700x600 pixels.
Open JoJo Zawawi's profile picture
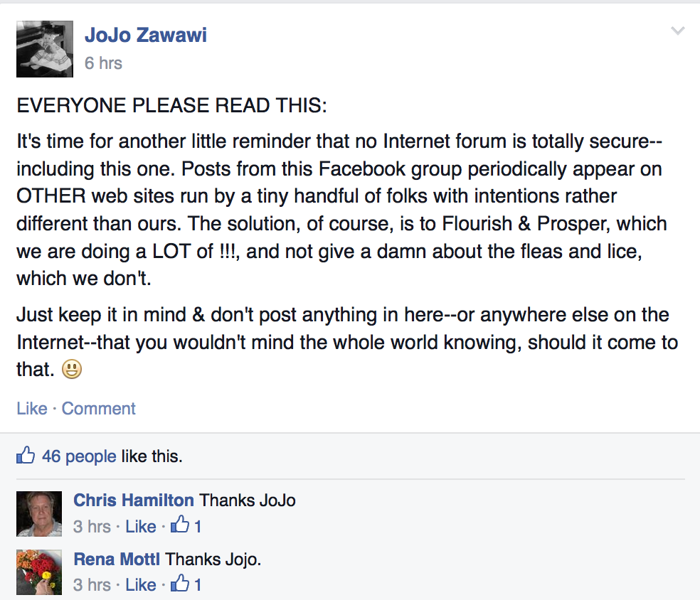pyautogui.click(x=45, y=49)
